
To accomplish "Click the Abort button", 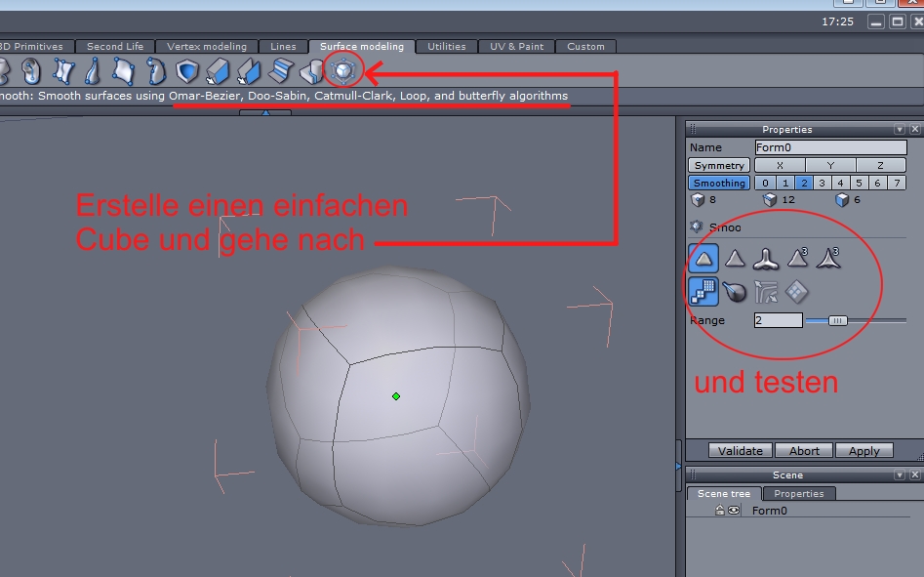I will (804, 451).
